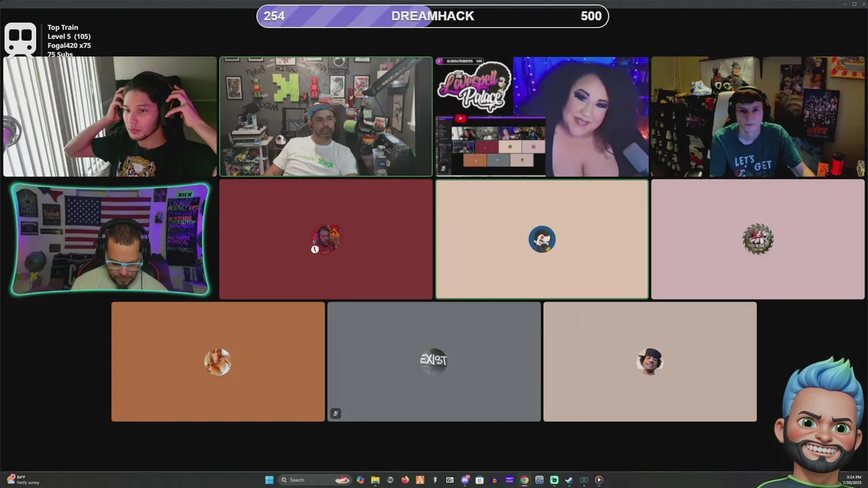Open the green Kick app taskbar icon
Image resolution: width=868 pixels, height=488 pixels.
click(554, 480)
